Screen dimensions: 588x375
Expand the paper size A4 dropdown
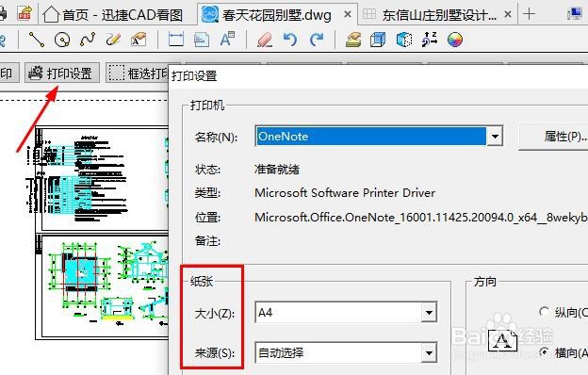(x=429, y=312)
